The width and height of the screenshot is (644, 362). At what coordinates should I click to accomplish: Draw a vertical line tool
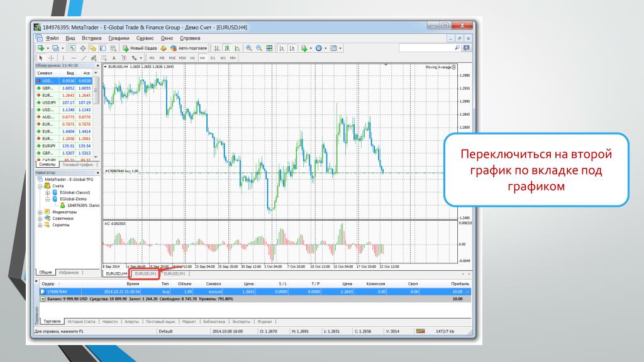[64, 58]
